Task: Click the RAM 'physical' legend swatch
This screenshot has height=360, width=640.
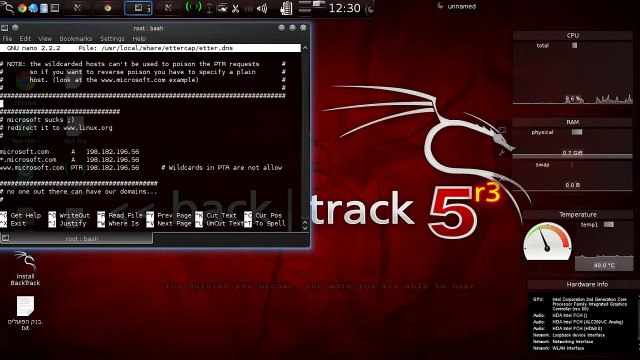Action: [577, 132]
